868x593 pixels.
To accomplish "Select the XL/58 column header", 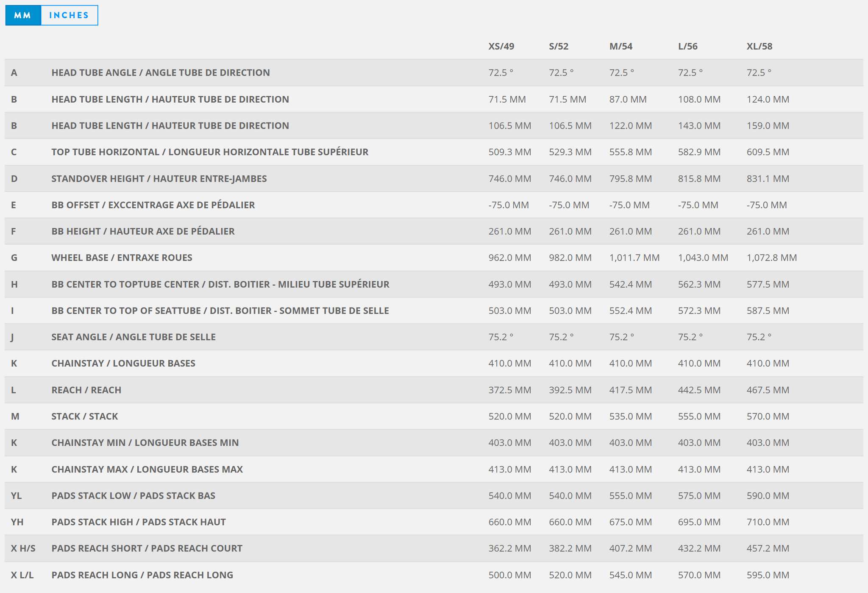I will click(x=759, y=46).
